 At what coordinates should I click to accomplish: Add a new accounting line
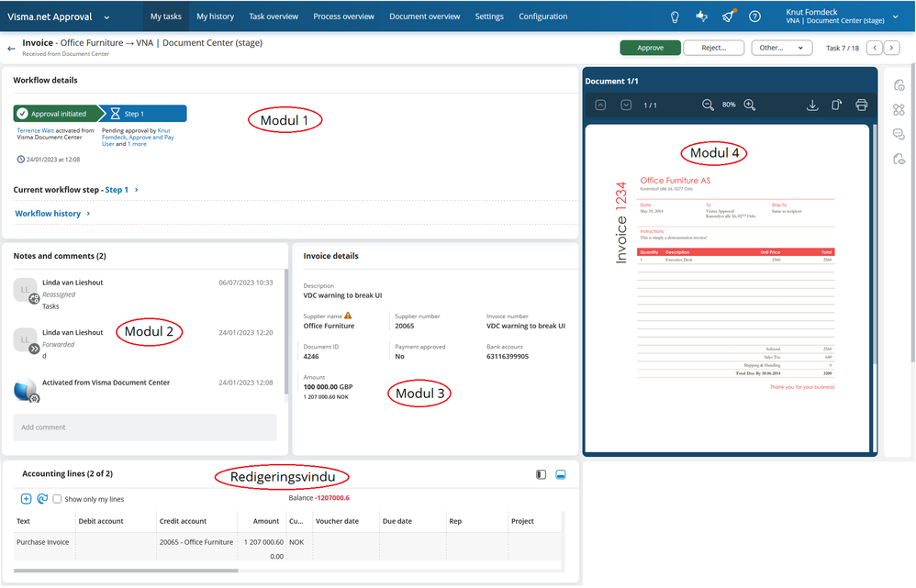click(26, 499)
